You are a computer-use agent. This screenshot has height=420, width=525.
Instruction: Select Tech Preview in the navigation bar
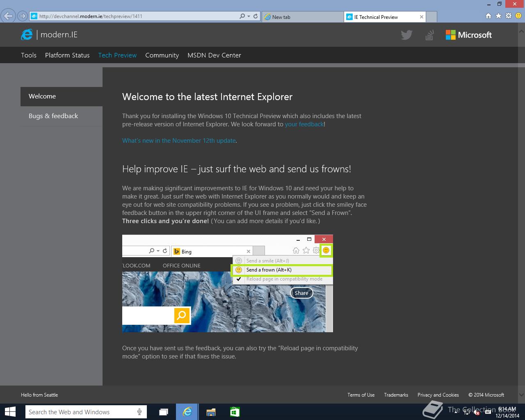coord(117,55)
